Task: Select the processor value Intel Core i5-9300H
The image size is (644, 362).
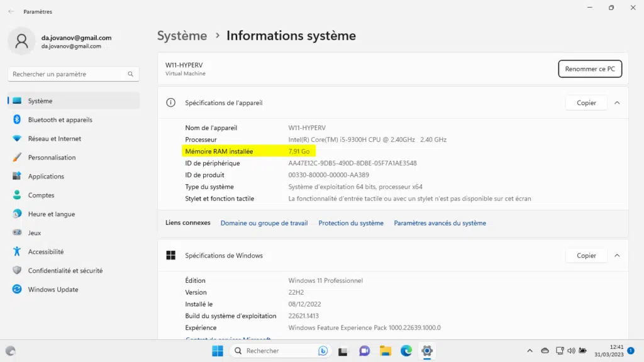Action: tap(367, 140)
